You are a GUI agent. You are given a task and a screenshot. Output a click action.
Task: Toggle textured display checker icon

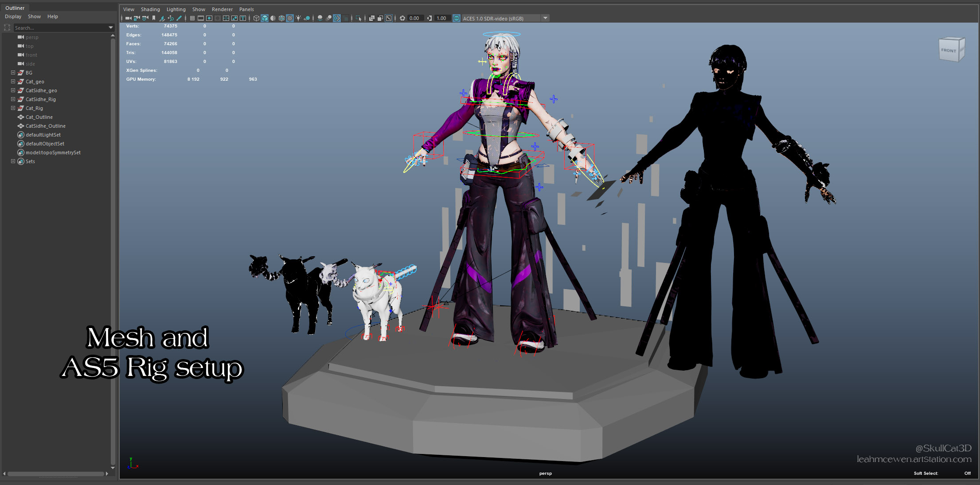coord(290,18)
